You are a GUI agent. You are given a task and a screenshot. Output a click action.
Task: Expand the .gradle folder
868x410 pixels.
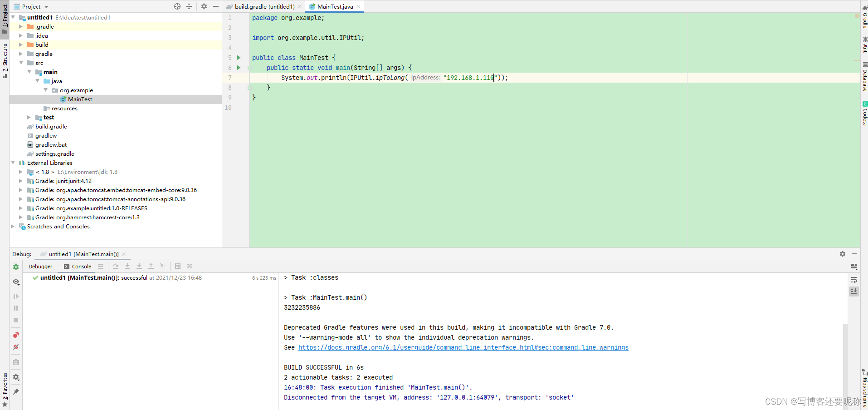tap(21, 26)
